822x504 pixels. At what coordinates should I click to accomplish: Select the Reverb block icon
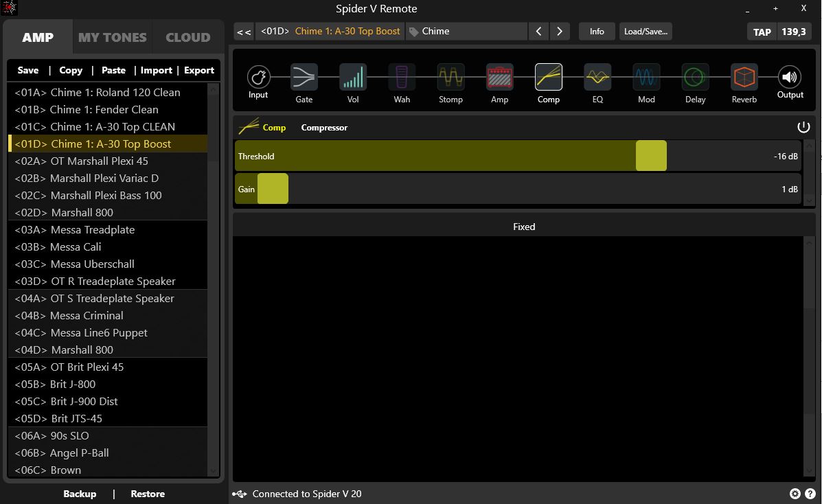pyautogui.click(x=744, y=77)
